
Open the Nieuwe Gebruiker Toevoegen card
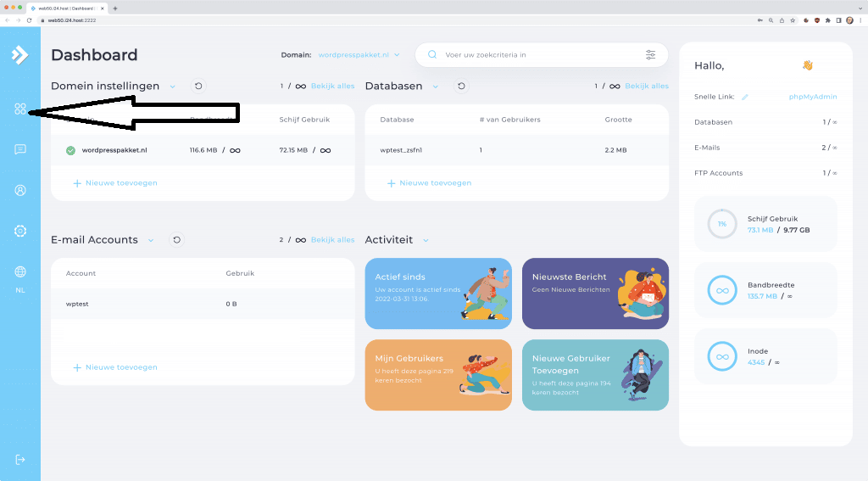(x=595, y=375)
